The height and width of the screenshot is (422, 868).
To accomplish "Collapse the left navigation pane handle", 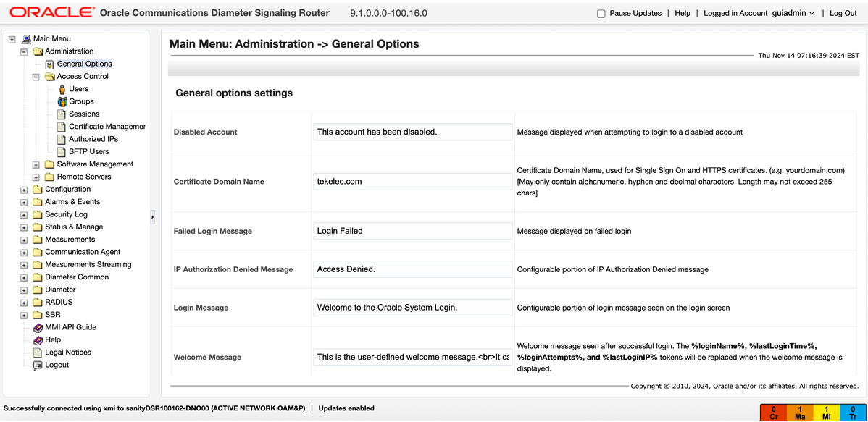I will click(152, 217).
